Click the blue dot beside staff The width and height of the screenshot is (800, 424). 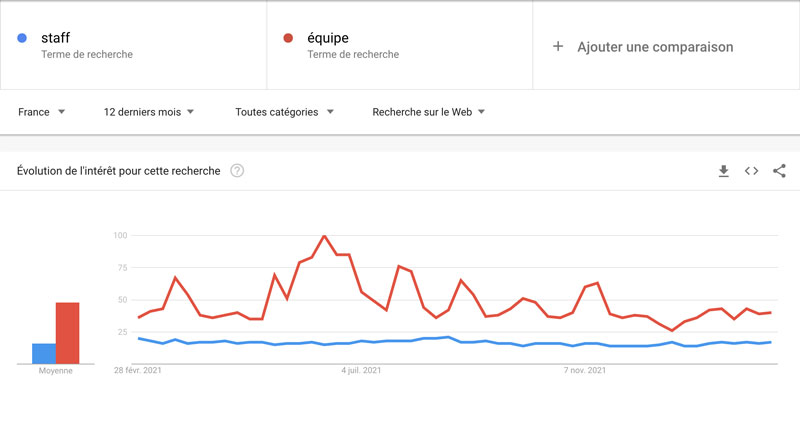click(22, 38)
